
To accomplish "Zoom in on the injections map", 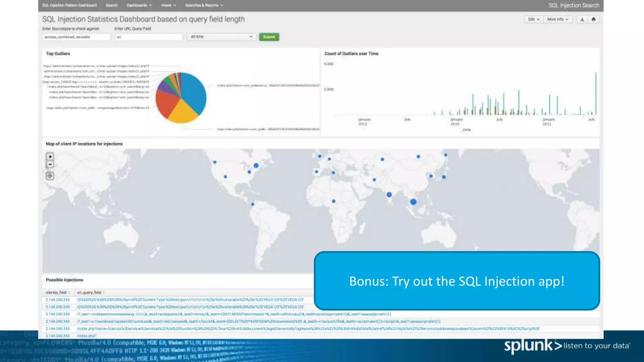I will coord(50,156).
